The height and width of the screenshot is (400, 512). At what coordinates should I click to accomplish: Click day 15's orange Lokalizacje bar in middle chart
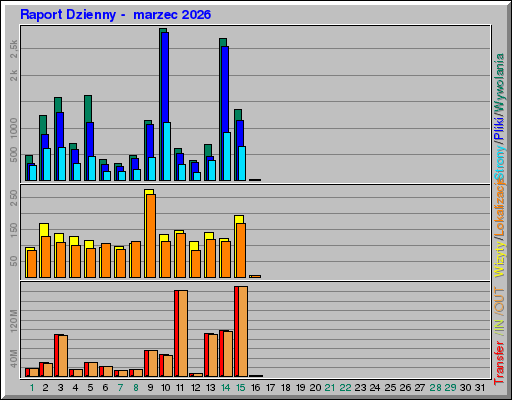pyautogui.click(x=241, y=250)
